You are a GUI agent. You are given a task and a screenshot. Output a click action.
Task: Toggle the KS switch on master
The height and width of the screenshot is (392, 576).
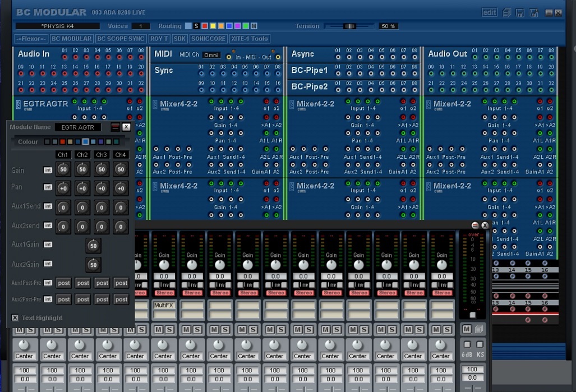[480, 344]
